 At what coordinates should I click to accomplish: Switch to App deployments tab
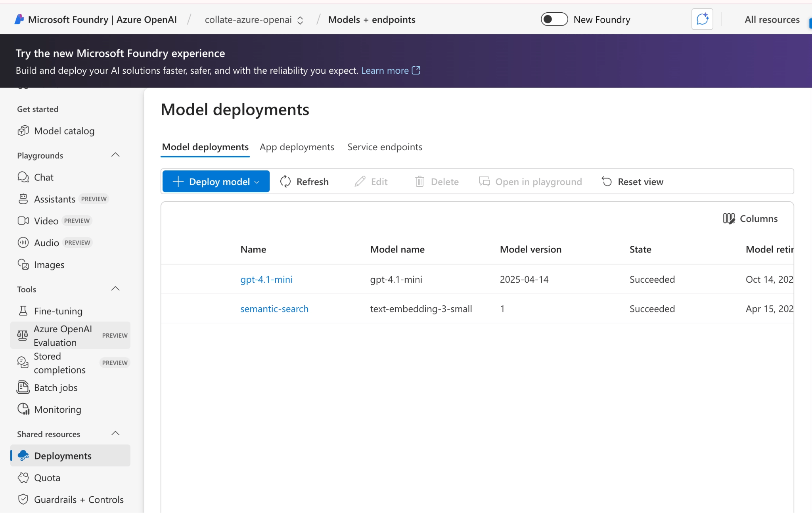(297, 147)
